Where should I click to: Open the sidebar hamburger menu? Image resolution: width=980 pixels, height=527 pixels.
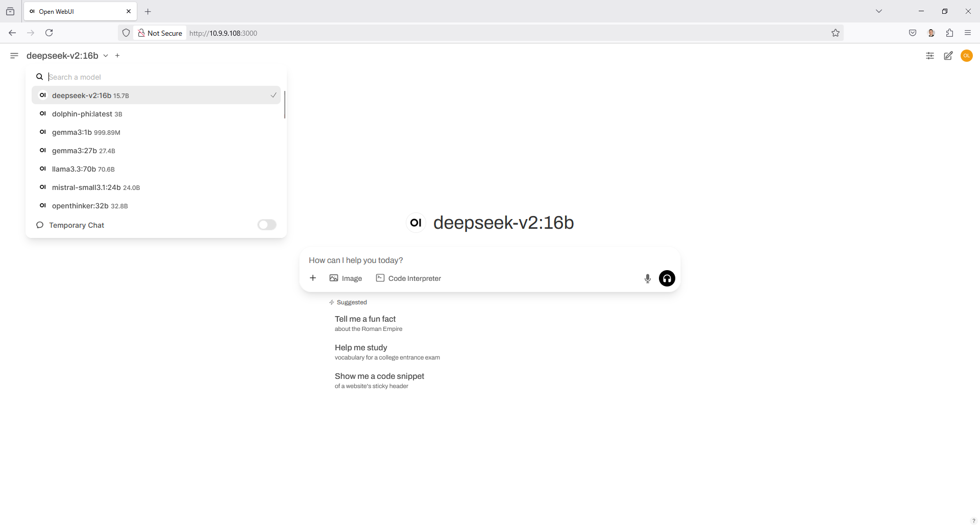pos(14,56)
